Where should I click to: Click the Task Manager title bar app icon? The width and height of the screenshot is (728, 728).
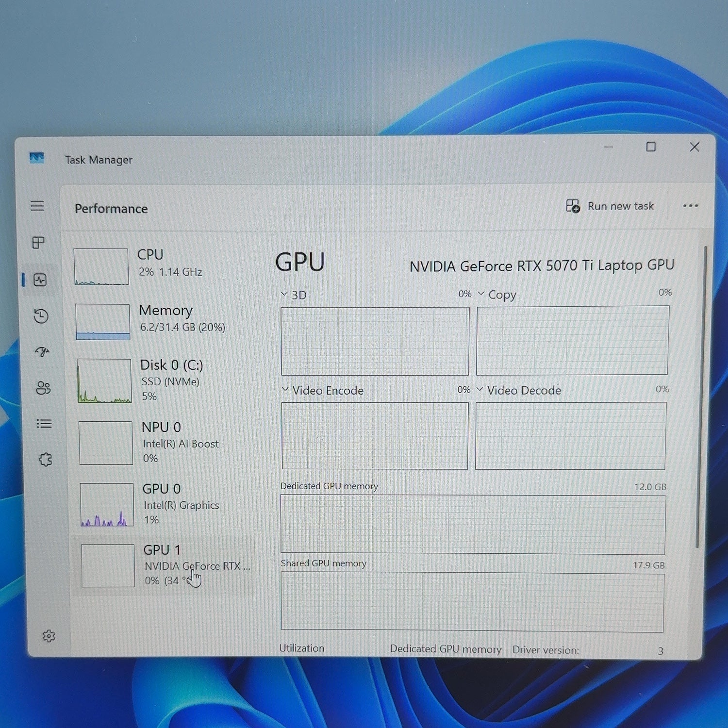(x=37, y=158)
